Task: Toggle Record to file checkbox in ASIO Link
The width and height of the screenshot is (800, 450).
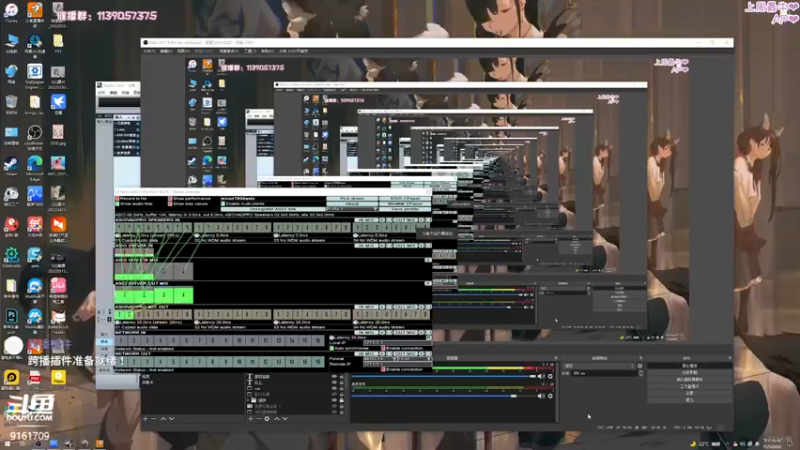Action: (117, 198)
